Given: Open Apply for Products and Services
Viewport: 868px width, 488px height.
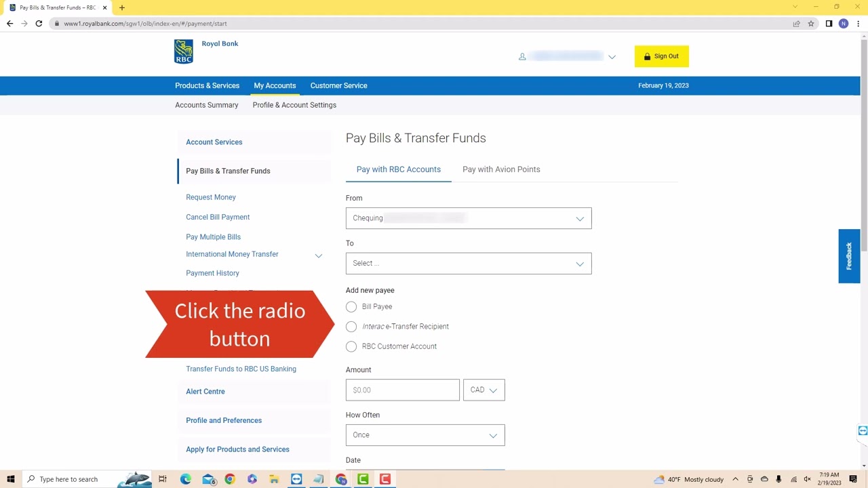Looking at the screenshot, I should pos(237,449).
